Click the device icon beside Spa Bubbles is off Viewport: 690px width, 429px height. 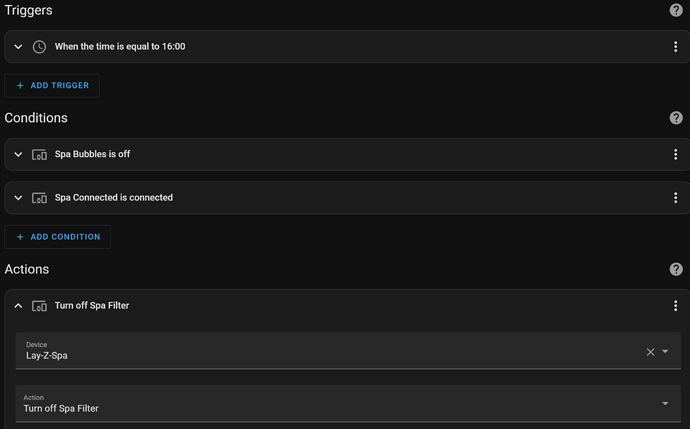[x=39, y=155]
